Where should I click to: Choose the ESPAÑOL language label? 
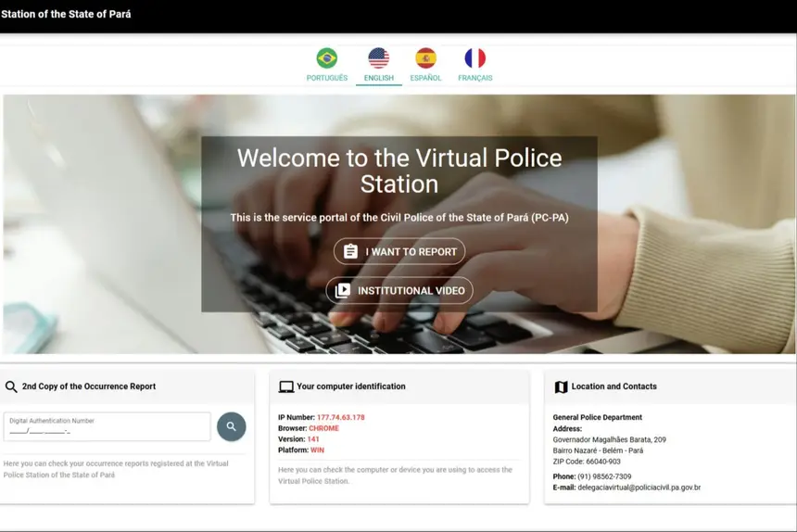tap(425, 78)
